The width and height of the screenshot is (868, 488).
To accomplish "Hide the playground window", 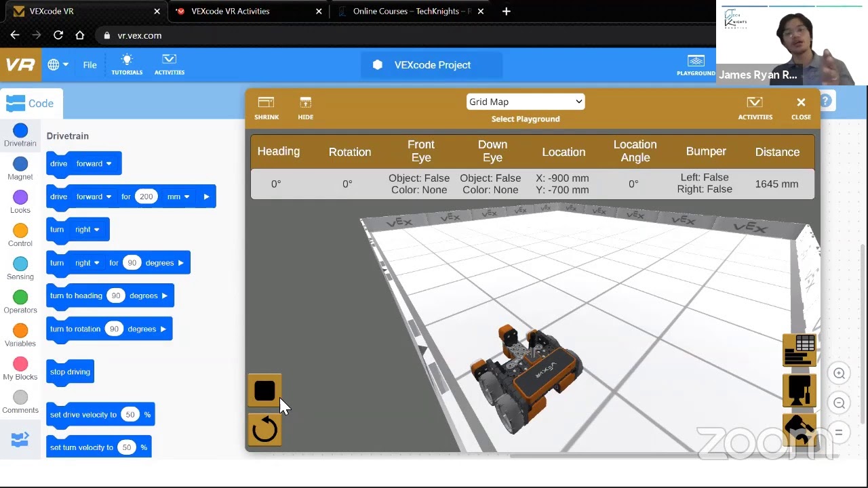I will 306,108.
